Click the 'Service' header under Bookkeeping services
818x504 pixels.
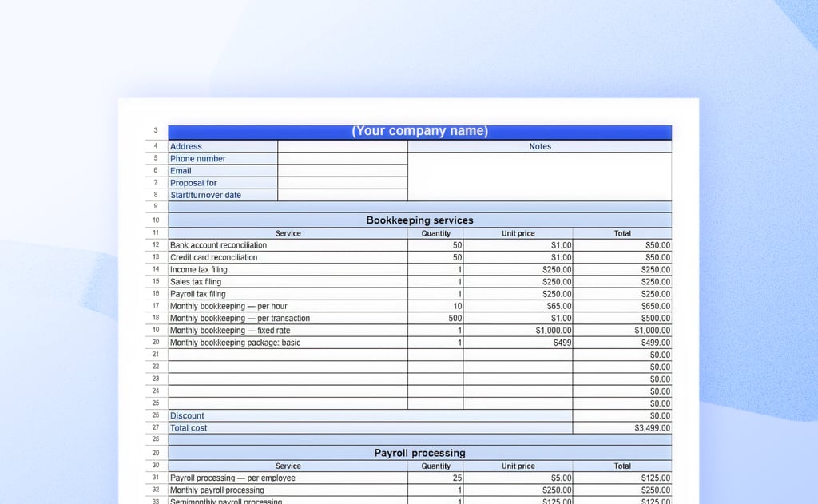pyautogui.click(x=288, y=233)
